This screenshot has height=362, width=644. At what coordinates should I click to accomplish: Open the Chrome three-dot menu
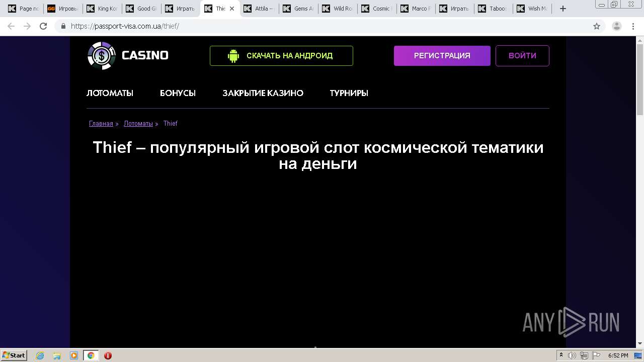(x=632, y=26)
